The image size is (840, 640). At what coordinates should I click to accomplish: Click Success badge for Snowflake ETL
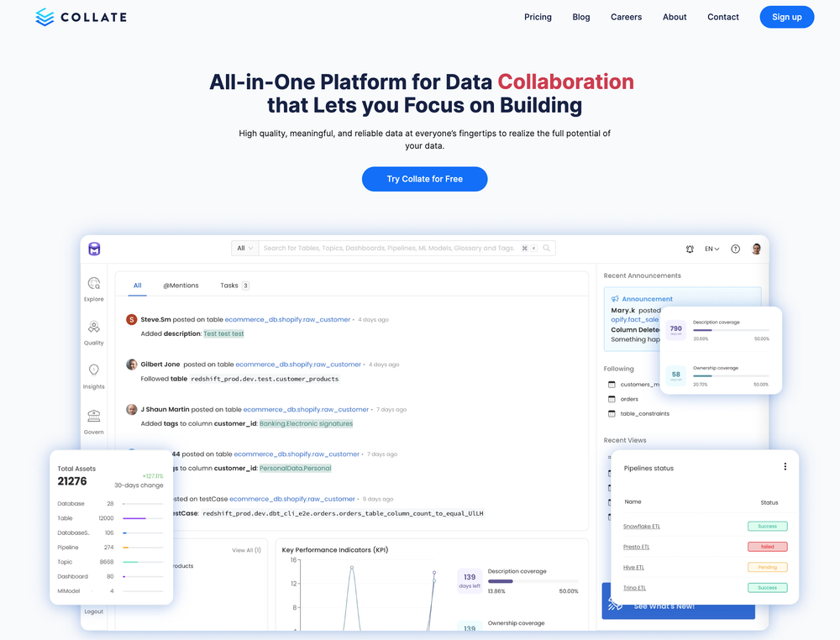(767, 527)
